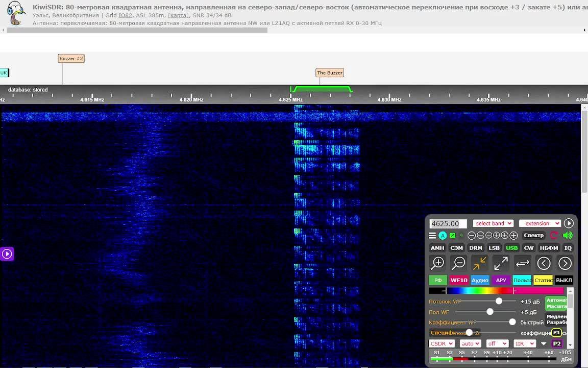Click the Коэффициент WF slider handle
This screenshot has width=588, height=368.
[x=512, y=322]
